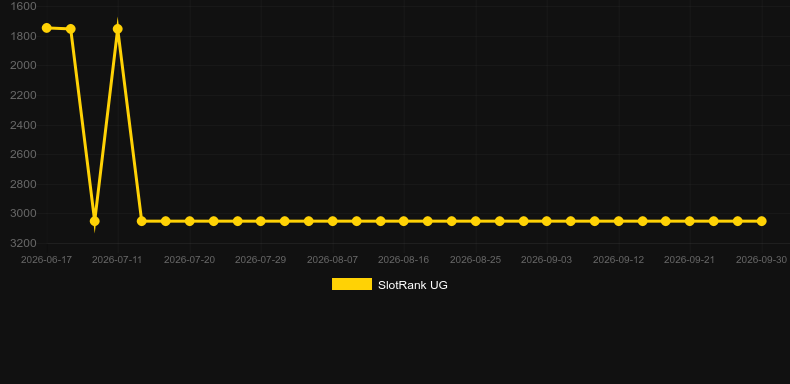This screenshot has width=790, height=384.
Task: Select the first data point at 2026-06-17
Action: 47,28
